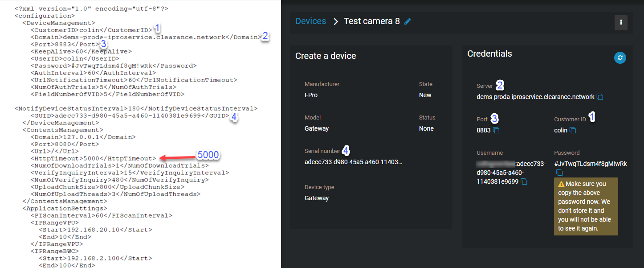The height and width of the screenshot is (268, 644).
Task: Select the Port 8883 XML line
Action: [x=65, y=44]
